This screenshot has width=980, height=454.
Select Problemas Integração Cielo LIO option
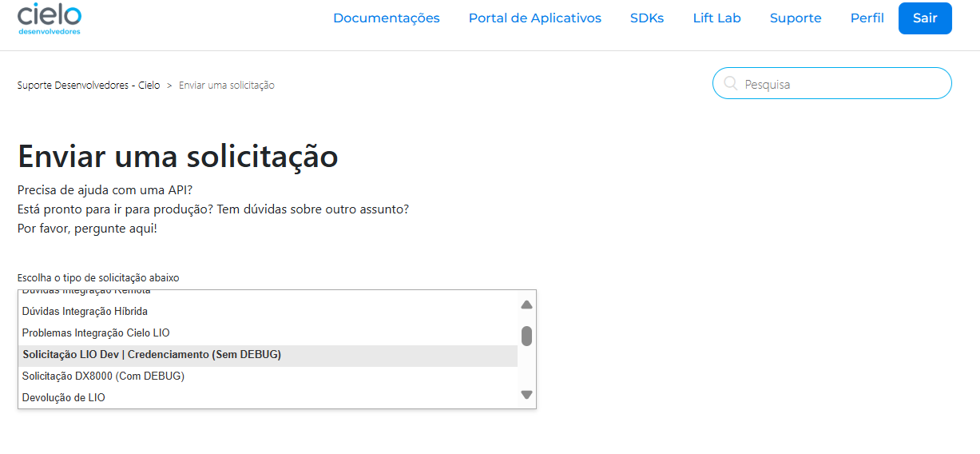(x=268, y=333)
